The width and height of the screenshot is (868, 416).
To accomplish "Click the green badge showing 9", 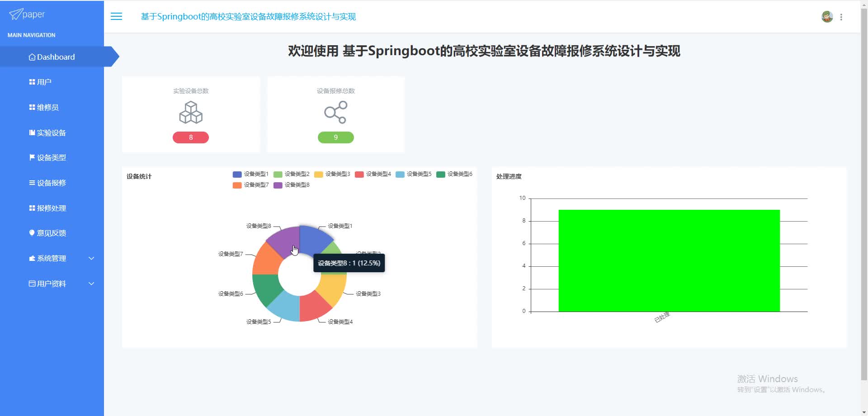I will (x=335, y=137).
